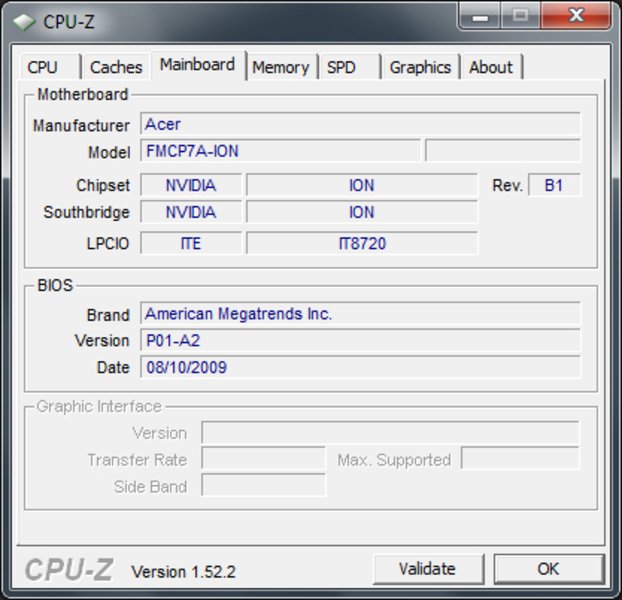The width and height of the screenshot is (622, 600).
Task: Click the Manufacturer label
Action: (x=81, y=126)
